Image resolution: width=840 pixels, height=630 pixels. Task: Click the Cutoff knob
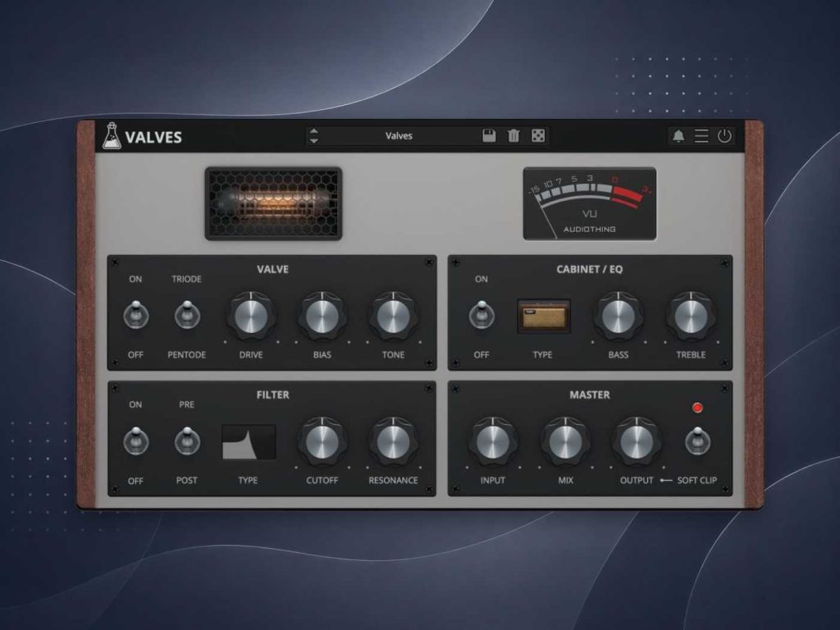(322, 442)
